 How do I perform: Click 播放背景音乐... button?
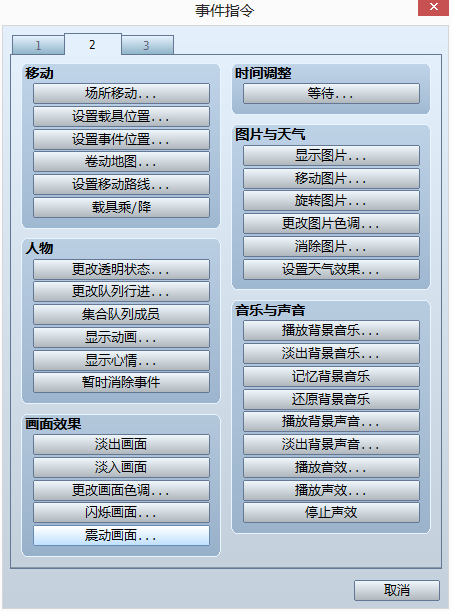pyautogui.click(x=331, y=331)
